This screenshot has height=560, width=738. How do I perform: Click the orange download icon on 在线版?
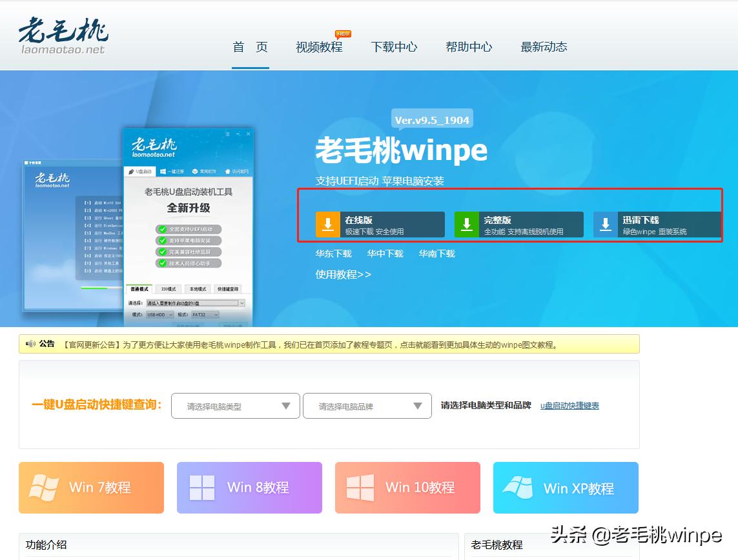point(327,223)
